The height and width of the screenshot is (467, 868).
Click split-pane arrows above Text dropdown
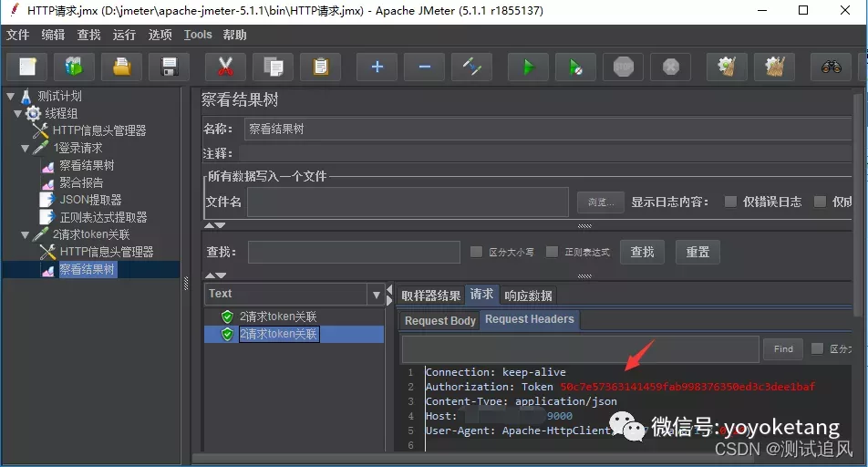215,275
